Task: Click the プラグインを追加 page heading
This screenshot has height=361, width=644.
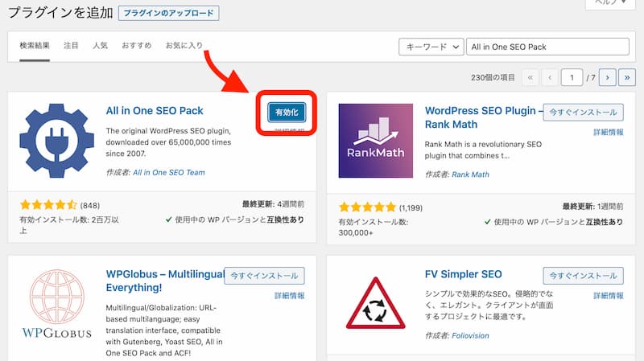Action: 60,12
